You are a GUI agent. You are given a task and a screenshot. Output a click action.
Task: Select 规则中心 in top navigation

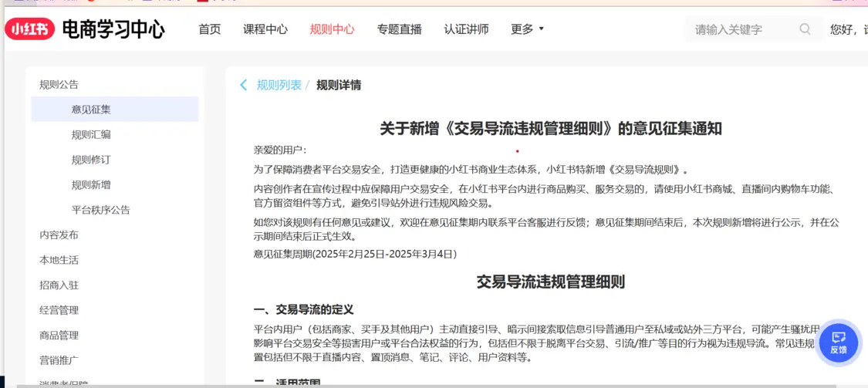[332, 29]
